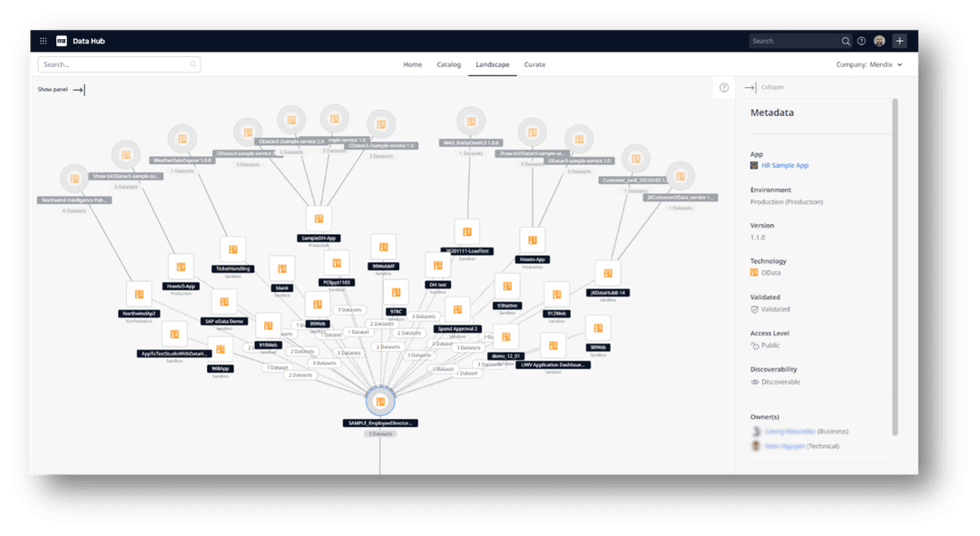Open the Business owner's name link
Screen dimensions: 980x536
(790, 432)
